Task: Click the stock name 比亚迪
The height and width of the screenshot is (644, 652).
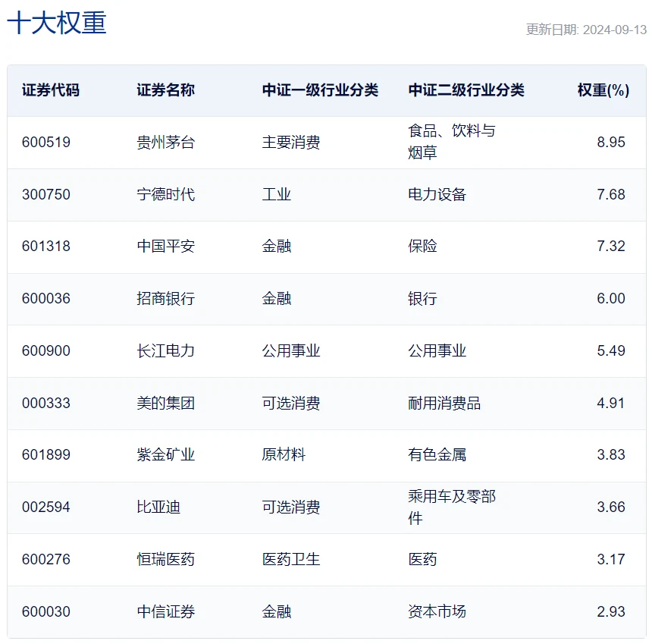Action: click(158, 507)
